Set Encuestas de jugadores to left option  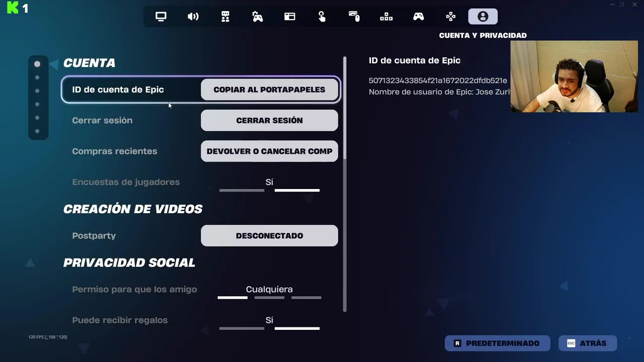242,190
